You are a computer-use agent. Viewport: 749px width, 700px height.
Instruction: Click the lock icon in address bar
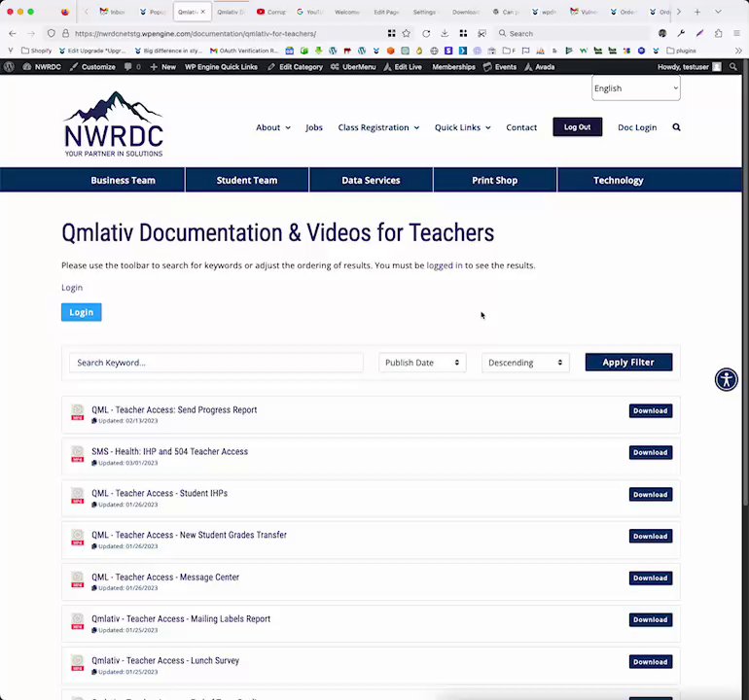coord(65,33)
